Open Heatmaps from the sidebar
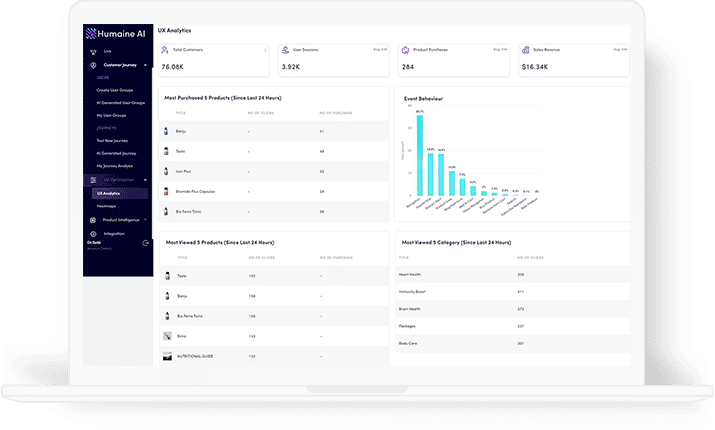The width and height of the screenshot is (715, 430). [105, 205]
